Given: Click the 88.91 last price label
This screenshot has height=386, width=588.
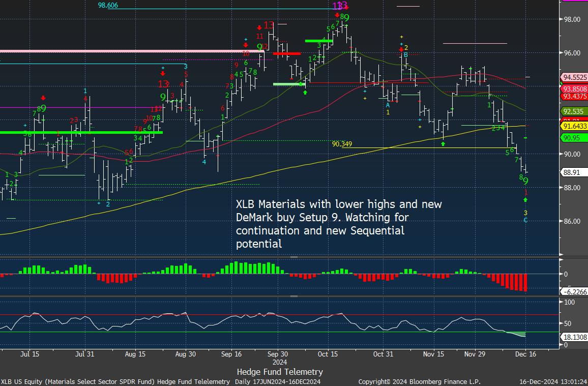Looking at the screenshot, I should click(x=573, y=172).
